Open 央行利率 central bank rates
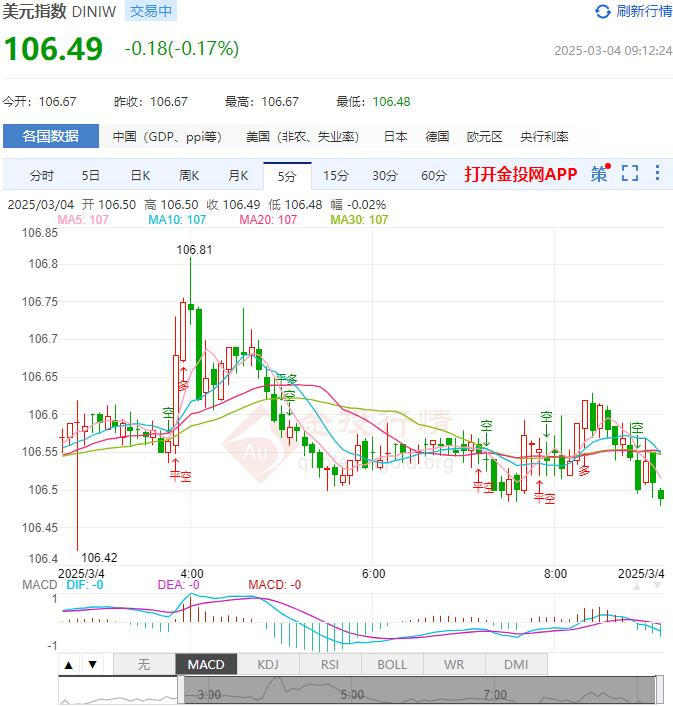The image size is (673, 706). coord(544,137)
